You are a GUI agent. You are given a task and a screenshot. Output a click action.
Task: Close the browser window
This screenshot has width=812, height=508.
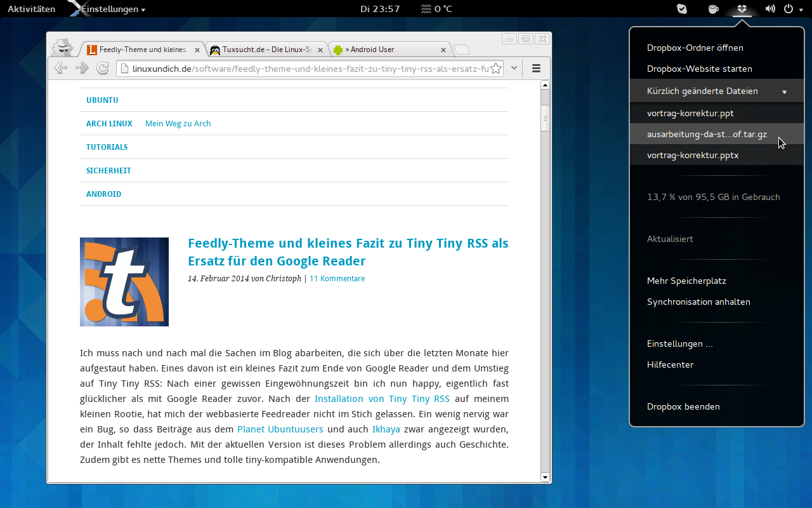click(541, 39)
